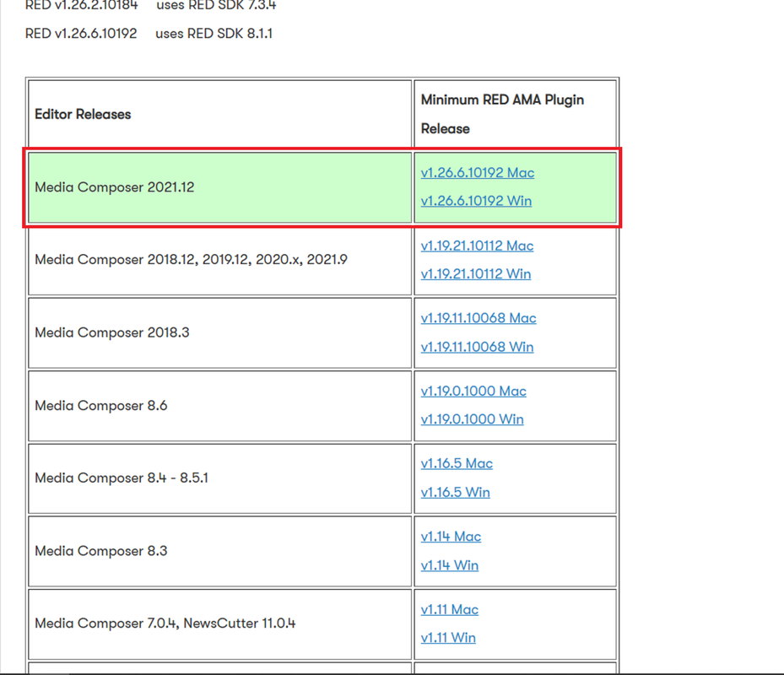Select Media Composer 2018.3 cell text
The width and height of the screenshot is (784, 675).
tap(112, 332)
